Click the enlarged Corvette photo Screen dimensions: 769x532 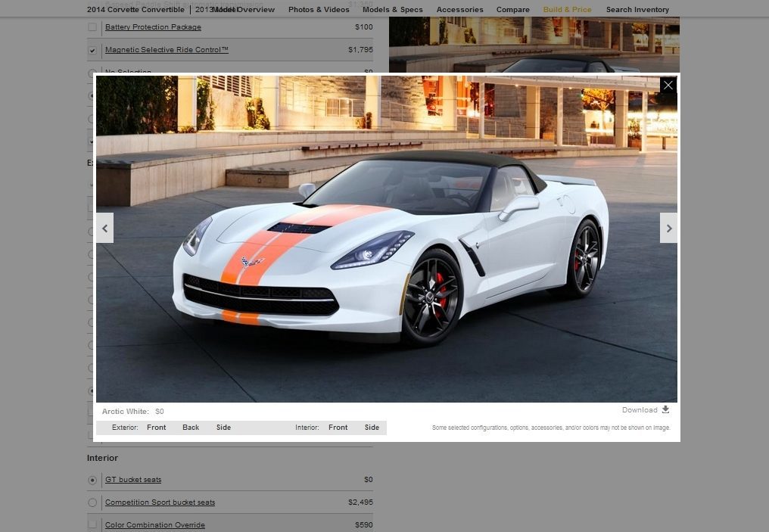(x=387, y=239)
